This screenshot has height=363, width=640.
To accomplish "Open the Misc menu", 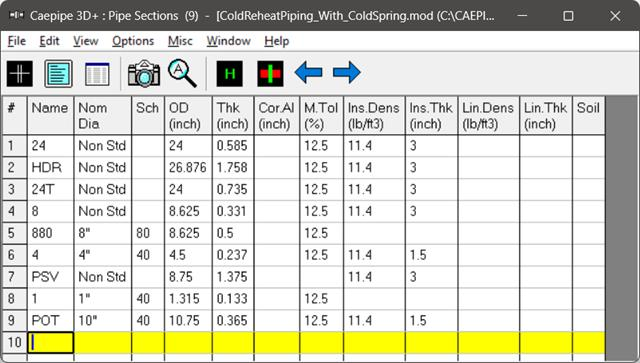I will coord(180,41).
